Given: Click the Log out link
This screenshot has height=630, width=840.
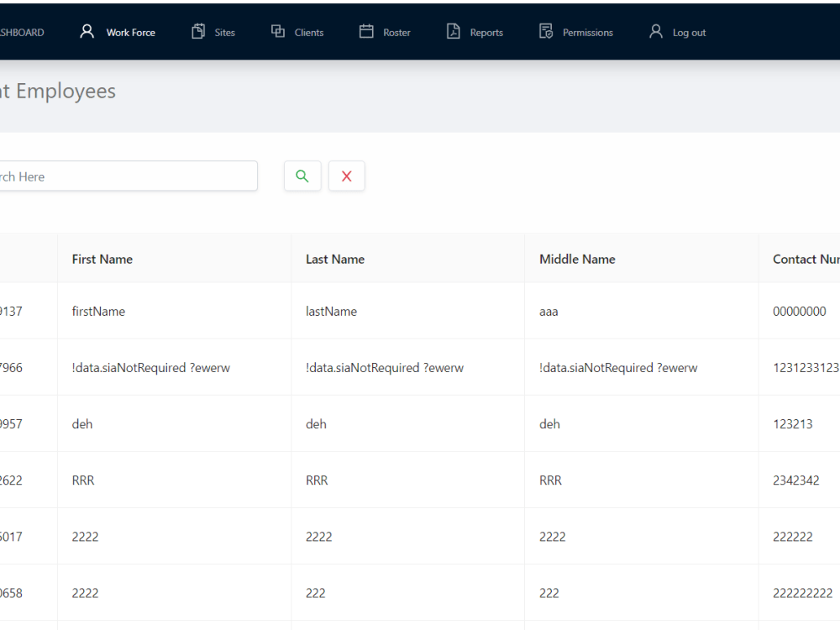Looking at the screenshot, I should [x=689, y=33].
